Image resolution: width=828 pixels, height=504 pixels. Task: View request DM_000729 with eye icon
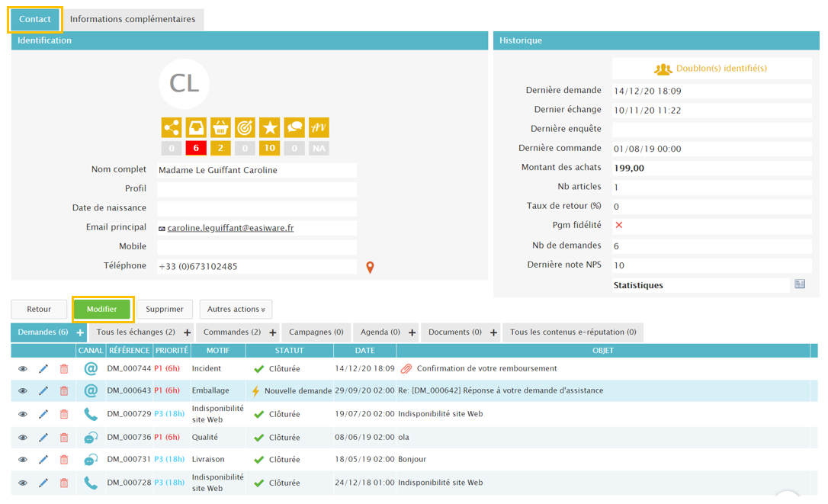click(23, 415)
